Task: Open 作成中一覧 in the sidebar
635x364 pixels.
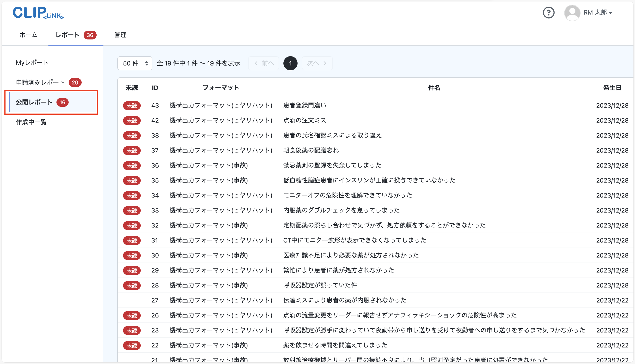Action: click(31, 122)
